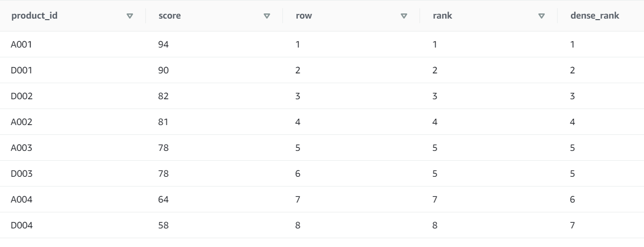Screen dimensions: 644x247
Task: Click the D001 product cell
Action: (x=22, y=70)
